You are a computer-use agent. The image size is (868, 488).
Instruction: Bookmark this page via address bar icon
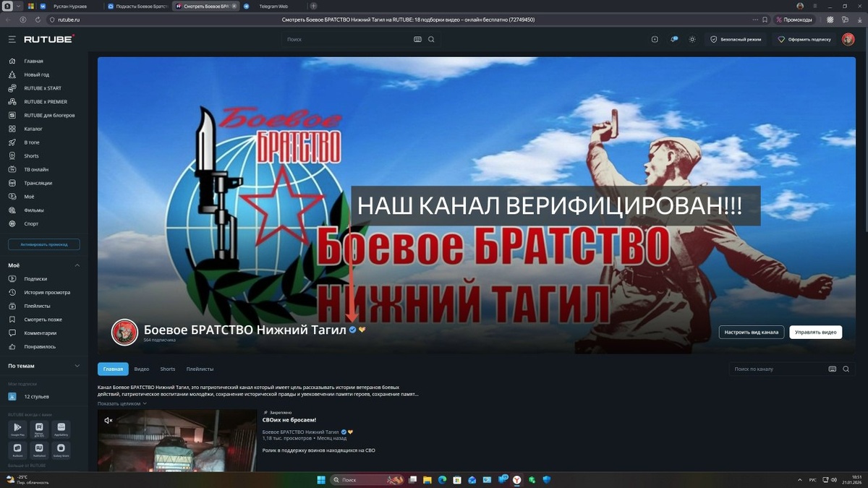(x=765, y=20)
